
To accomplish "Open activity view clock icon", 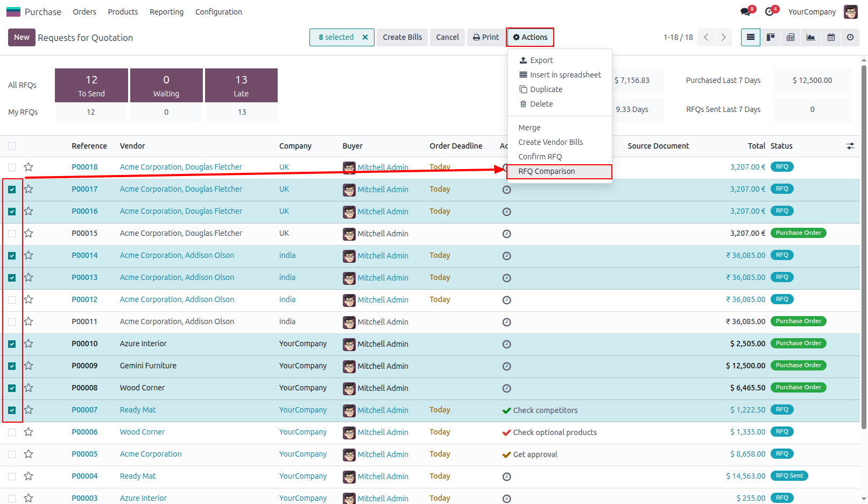I will coord(850,37).
